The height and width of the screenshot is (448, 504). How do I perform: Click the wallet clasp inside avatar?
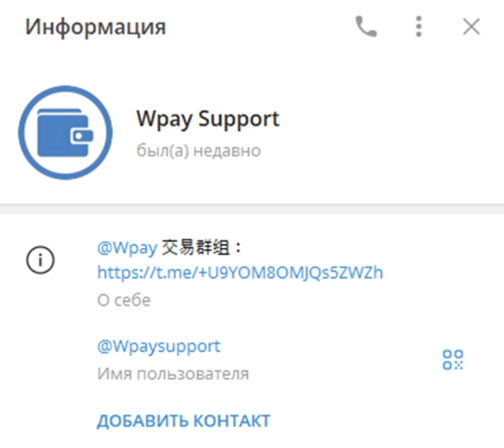(x=82, y=136)
